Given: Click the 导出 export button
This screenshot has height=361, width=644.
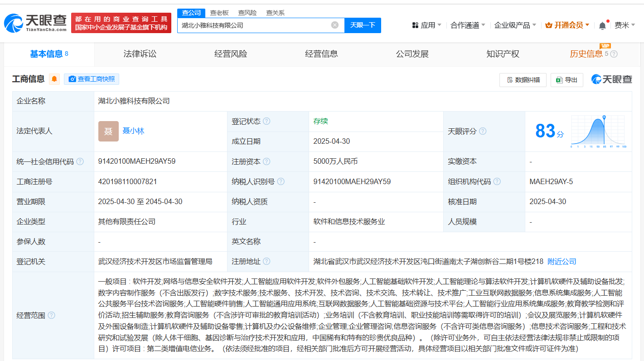Looking at the screenshot, I should click(567, 80).
